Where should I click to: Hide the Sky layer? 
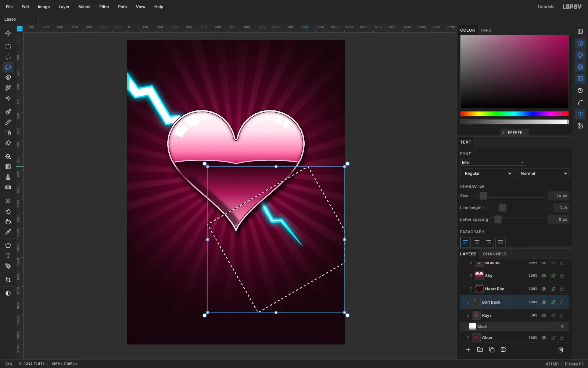click(x=544, y=276)
